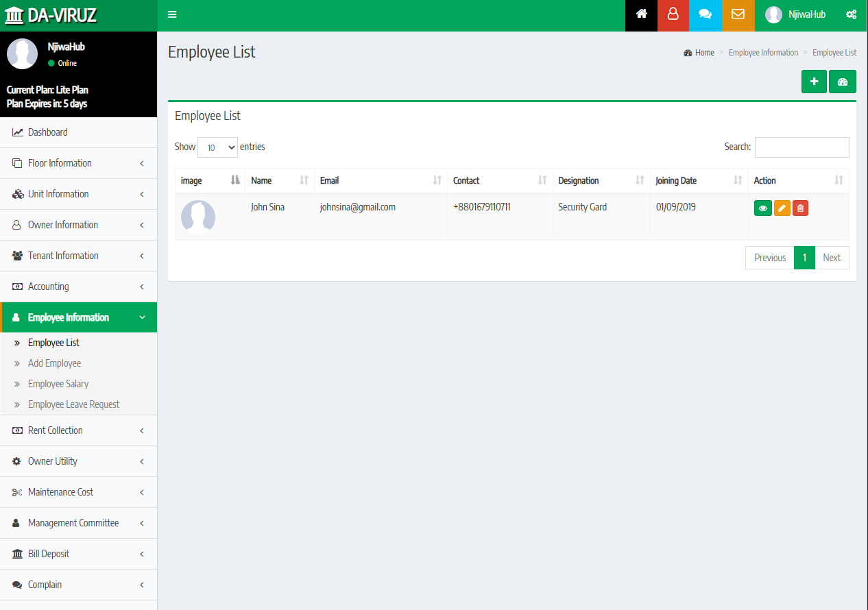Click the home icon in top bar
Viewport: 868px width, 610px height.
641,14
